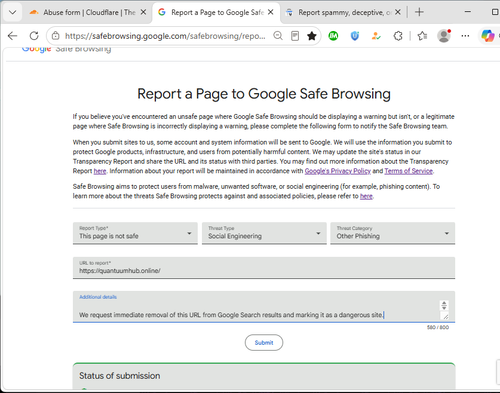This screenshot has width=500, height=393.
Task: Open Google's Privacy Policy link
Action: coord(338,171)
